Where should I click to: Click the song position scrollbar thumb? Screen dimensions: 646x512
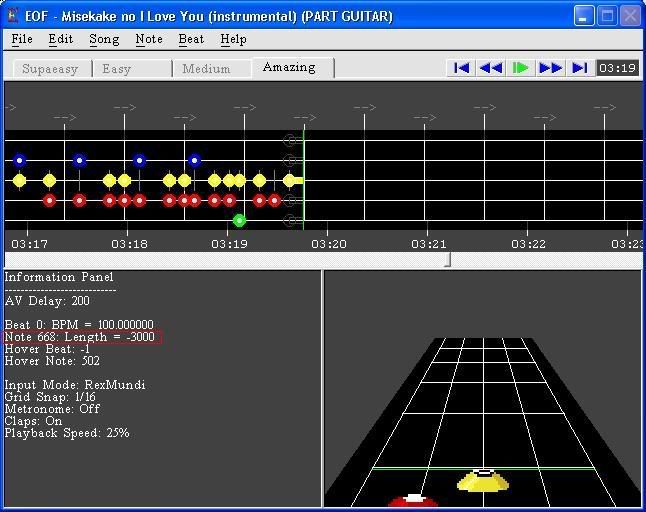point(447,260)
